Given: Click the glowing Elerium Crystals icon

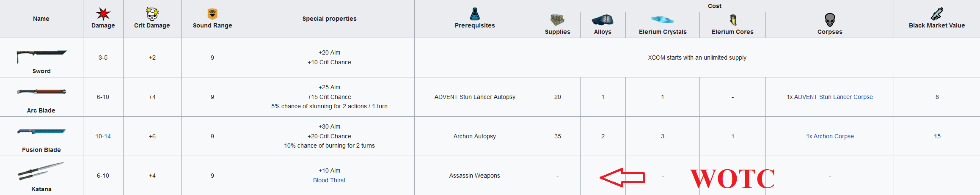Looking at the screenshot, I should [662, 20].
